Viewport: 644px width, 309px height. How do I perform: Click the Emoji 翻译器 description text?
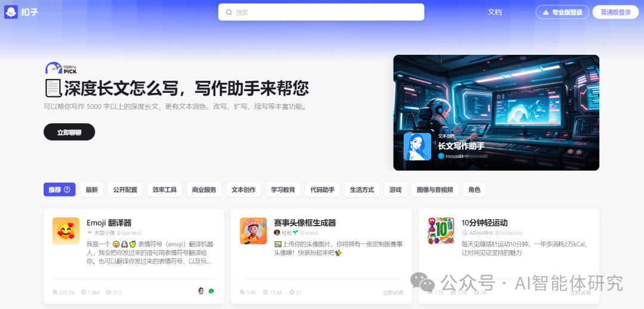point(150,253)
